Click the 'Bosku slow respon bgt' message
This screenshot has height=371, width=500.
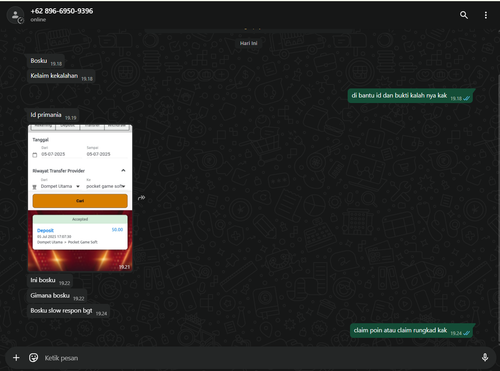point(68,311)
